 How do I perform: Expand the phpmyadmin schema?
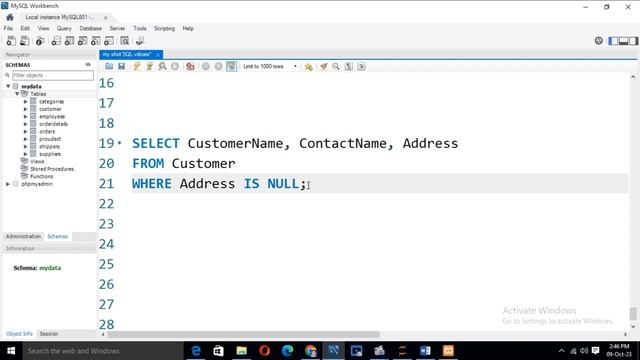tap(8, 184)
